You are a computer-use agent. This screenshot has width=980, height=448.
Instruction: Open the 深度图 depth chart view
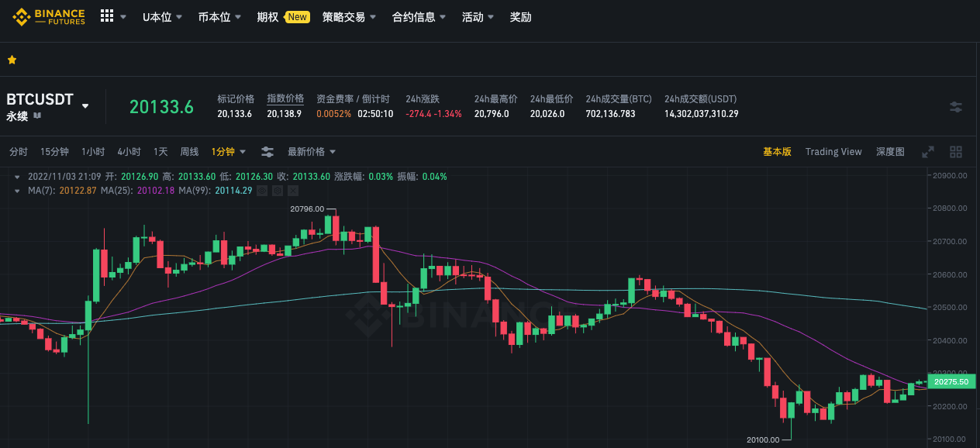tap(890, 151)
